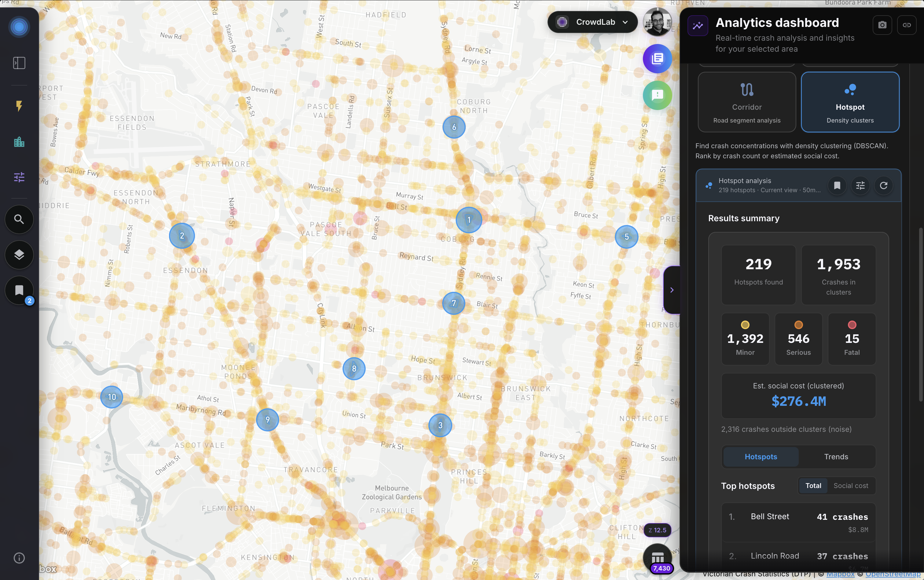
Task: Open the Lincoln Road hotspot row
Action: pyautogui.click(x=798, y=557)
